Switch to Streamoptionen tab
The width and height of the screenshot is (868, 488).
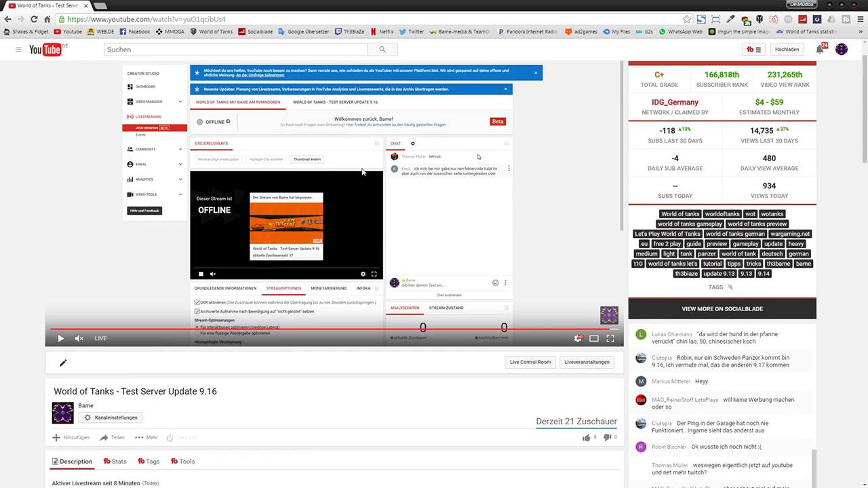pos(283,288)
